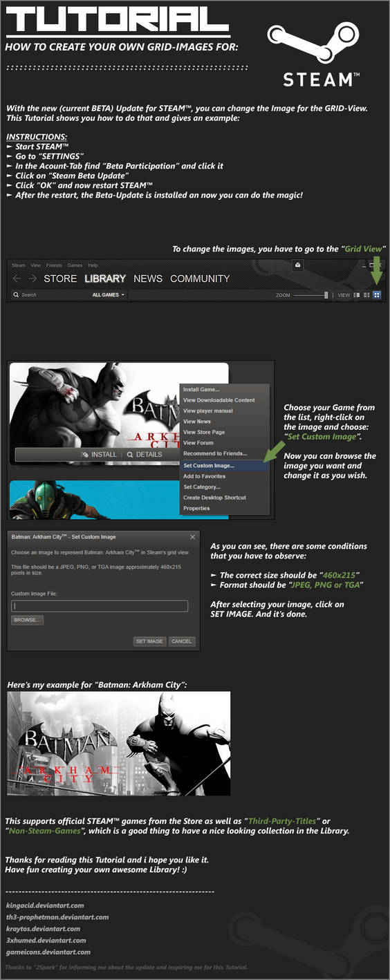Click the SET IMAGE button
The height and width of the screenshot is (980, 390).
click(x=149, y=641)
